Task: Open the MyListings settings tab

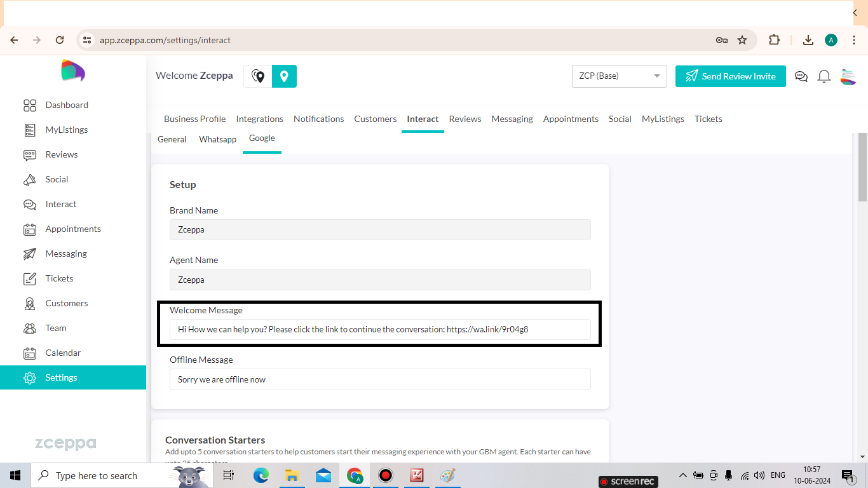Action: pyautogui.click(x=663, y=119)
